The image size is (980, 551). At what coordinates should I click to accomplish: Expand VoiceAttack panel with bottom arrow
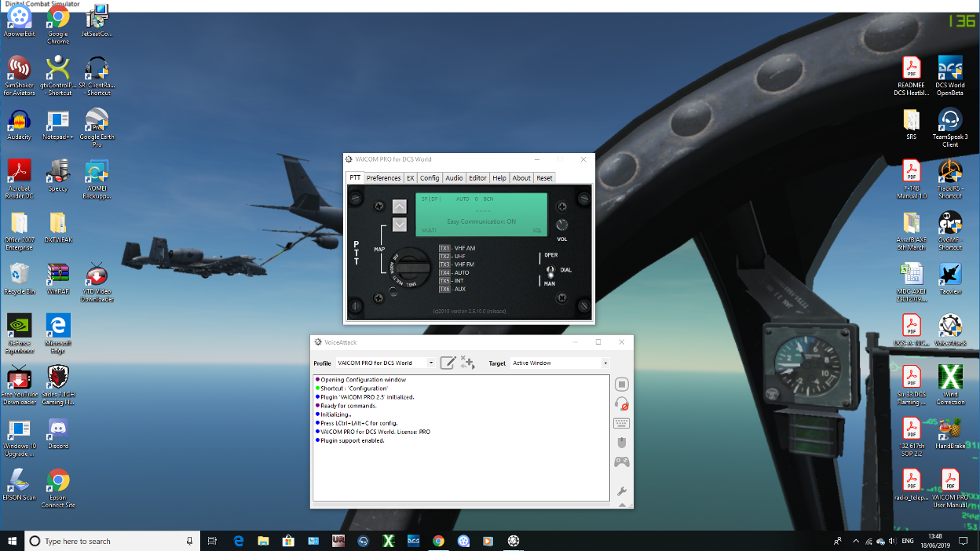tap(622, 505)
